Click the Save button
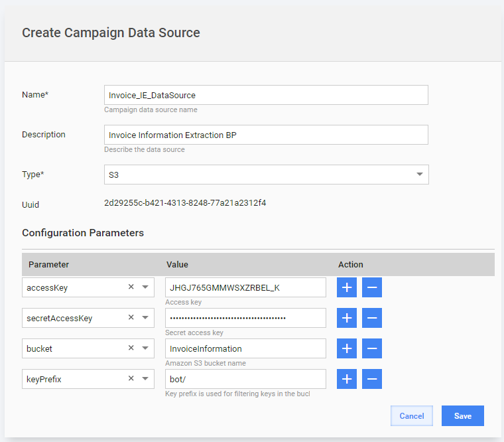The image size is (504, 442). pyautogui.click(x=462, y=416)
